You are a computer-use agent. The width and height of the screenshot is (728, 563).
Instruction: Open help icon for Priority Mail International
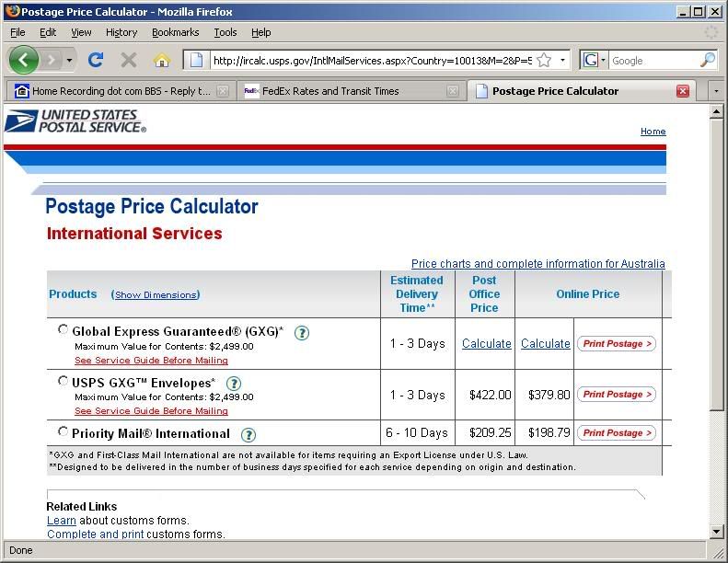[248, 434]
